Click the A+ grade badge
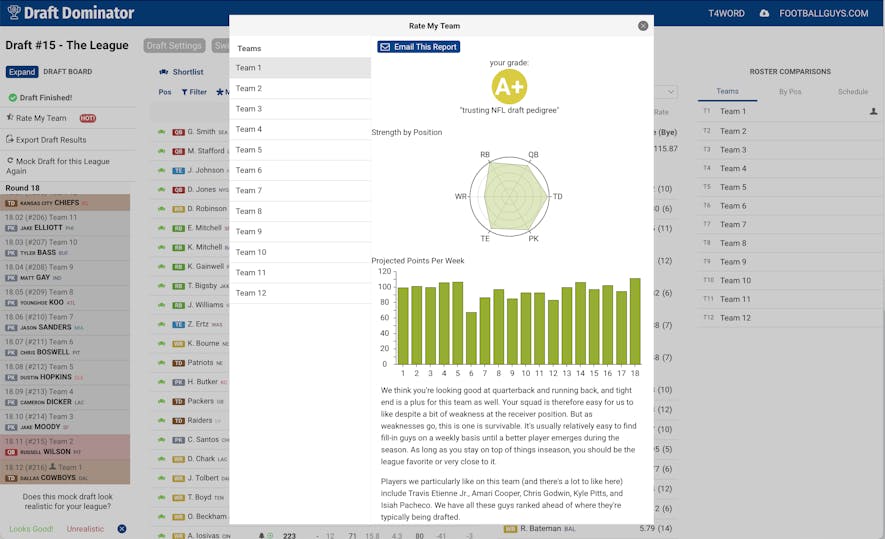The image size is (885, 539). click(509, 87)
